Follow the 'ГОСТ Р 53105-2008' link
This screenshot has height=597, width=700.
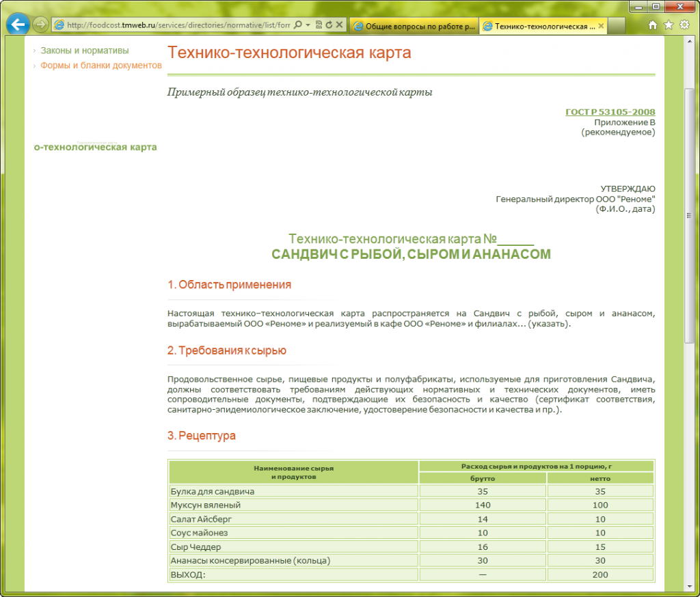610,112
